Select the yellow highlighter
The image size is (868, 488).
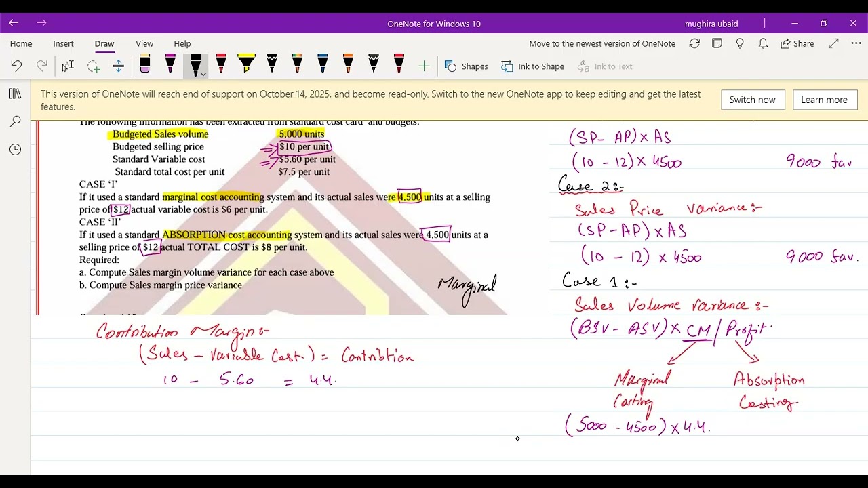(246, 64)
